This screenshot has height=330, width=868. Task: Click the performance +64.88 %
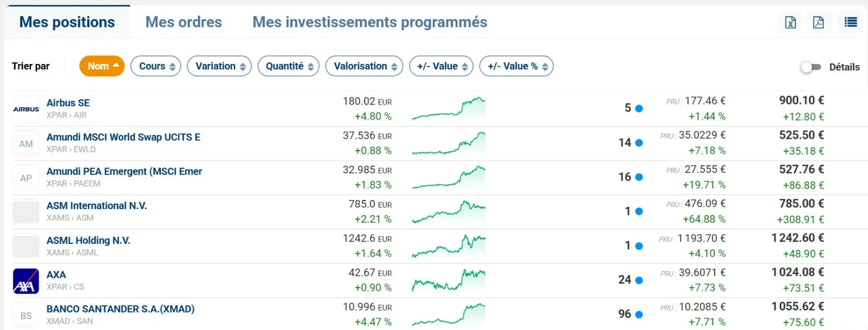point(704,219)
